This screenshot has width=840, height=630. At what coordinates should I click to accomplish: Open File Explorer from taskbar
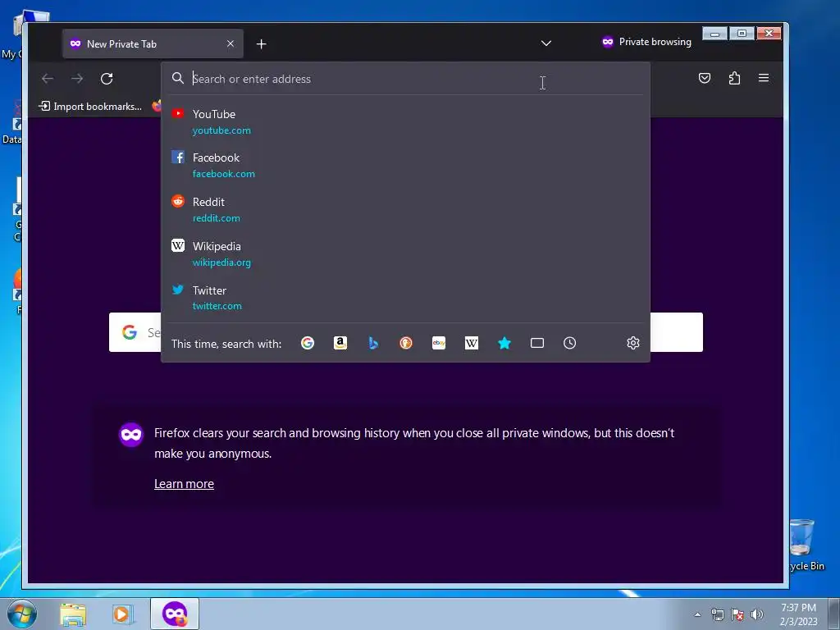pyautogui.click(x=73, y=614)
